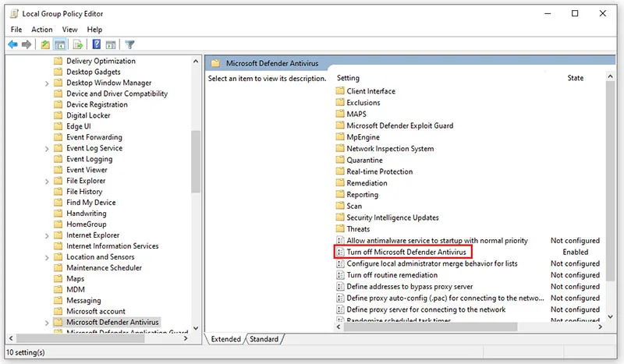Click the MDM folder icon in tree
Screen dimensions: 624x364
point(58,289)
